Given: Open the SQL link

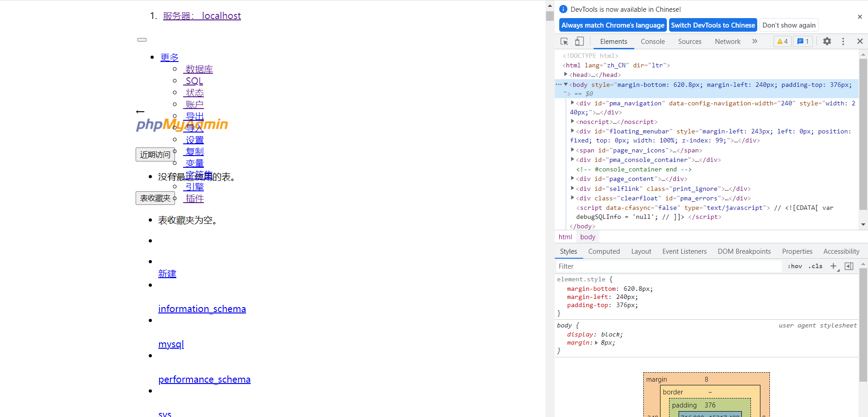Looking at the screenshot, I should [193, 81].
